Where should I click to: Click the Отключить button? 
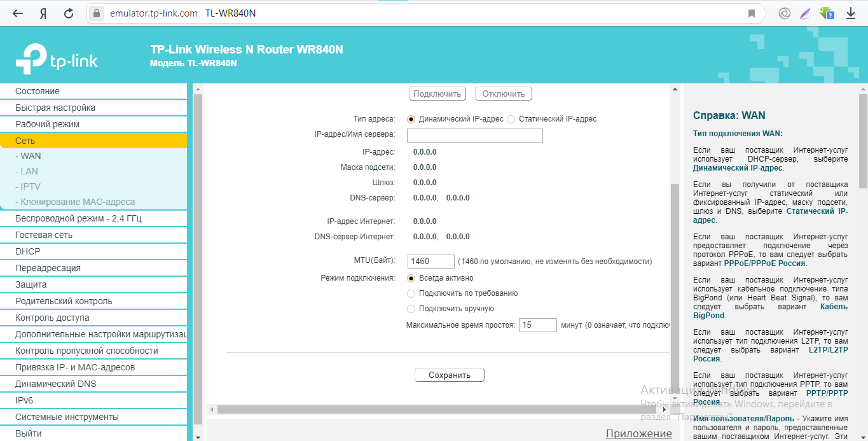pos(504,94)
